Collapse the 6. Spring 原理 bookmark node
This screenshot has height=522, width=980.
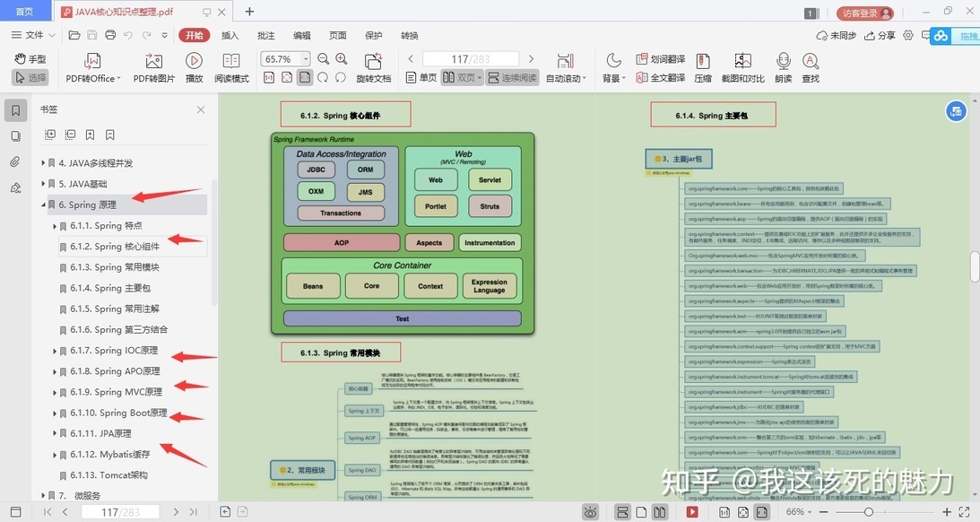click(x=44, y=205)
